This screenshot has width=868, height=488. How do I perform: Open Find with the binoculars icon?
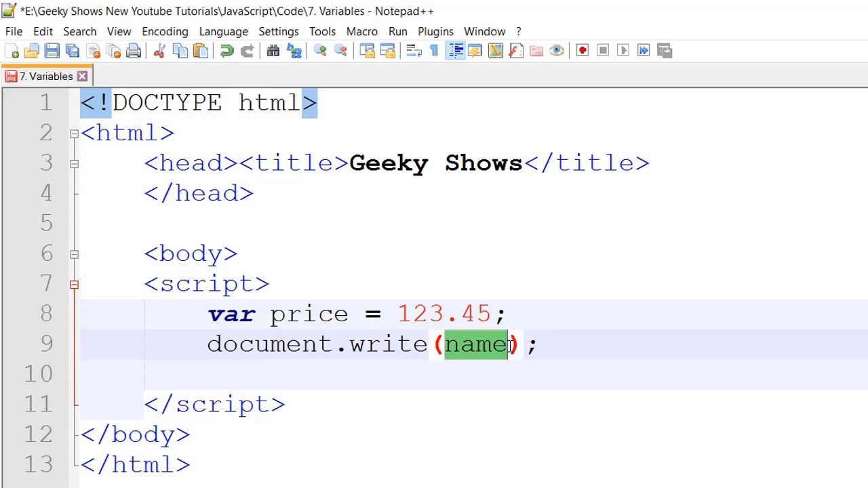(273, 51)
